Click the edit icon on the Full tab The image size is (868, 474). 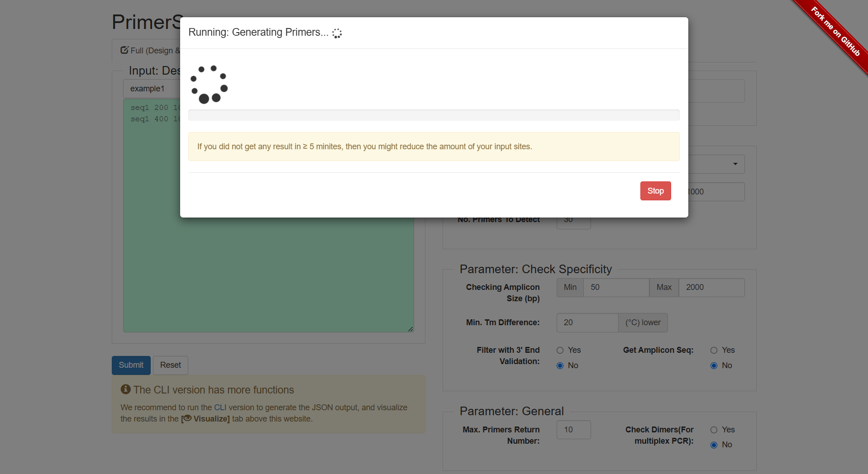point(124,50)
